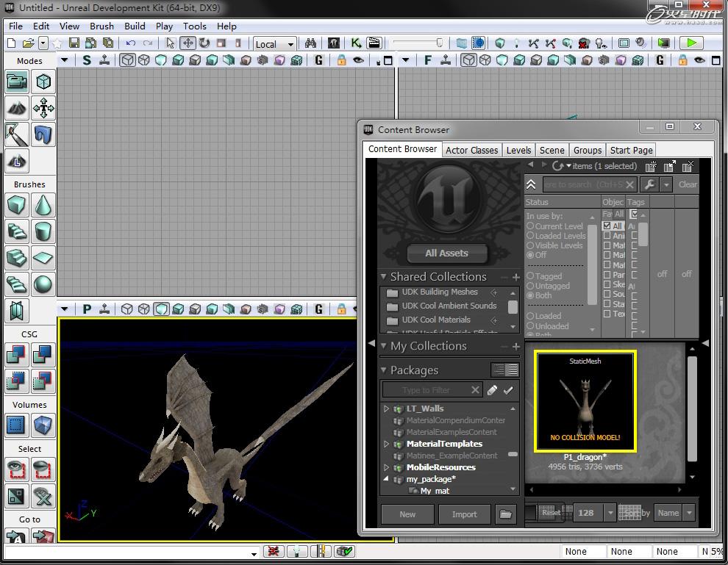The image size is (728, 565).
Task: Select Current Level radio button
Action: coord(529,226)
